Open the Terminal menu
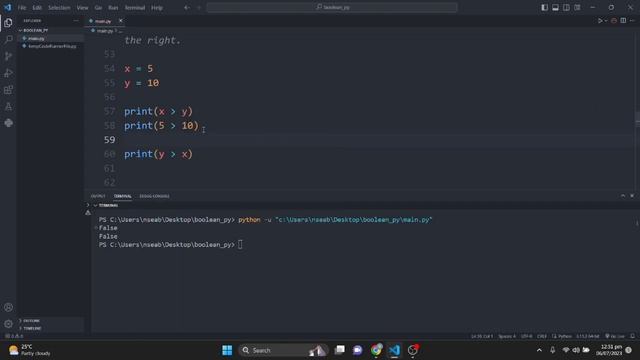This screenshot has height=360, width=640. coord(135,7)
